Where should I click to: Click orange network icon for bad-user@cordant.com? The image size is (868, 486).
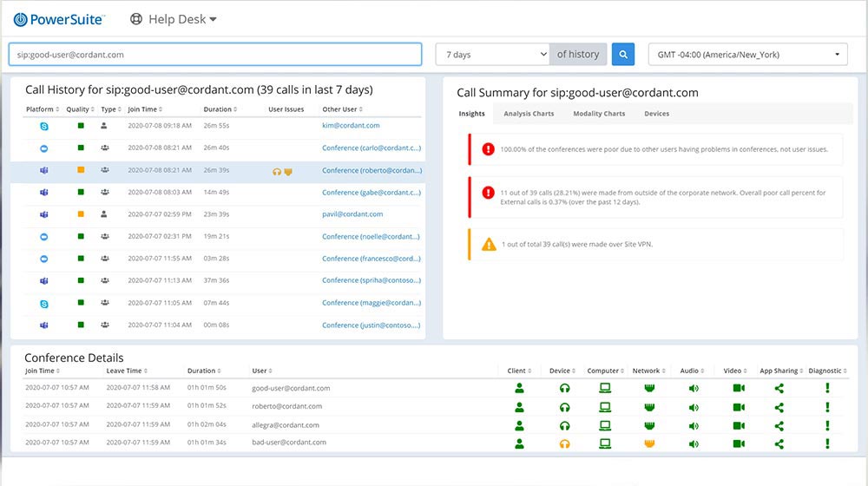[648, 443]
